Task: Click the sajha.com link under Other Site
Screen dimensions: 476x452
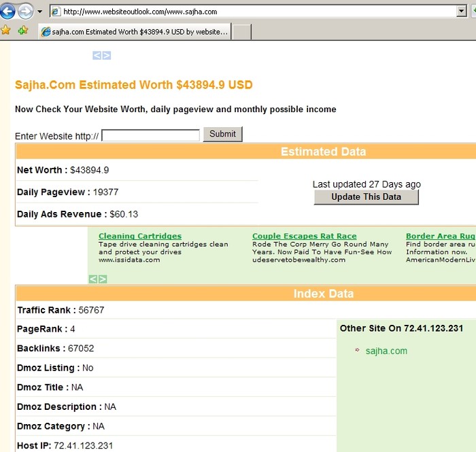Action: point(386,351)
